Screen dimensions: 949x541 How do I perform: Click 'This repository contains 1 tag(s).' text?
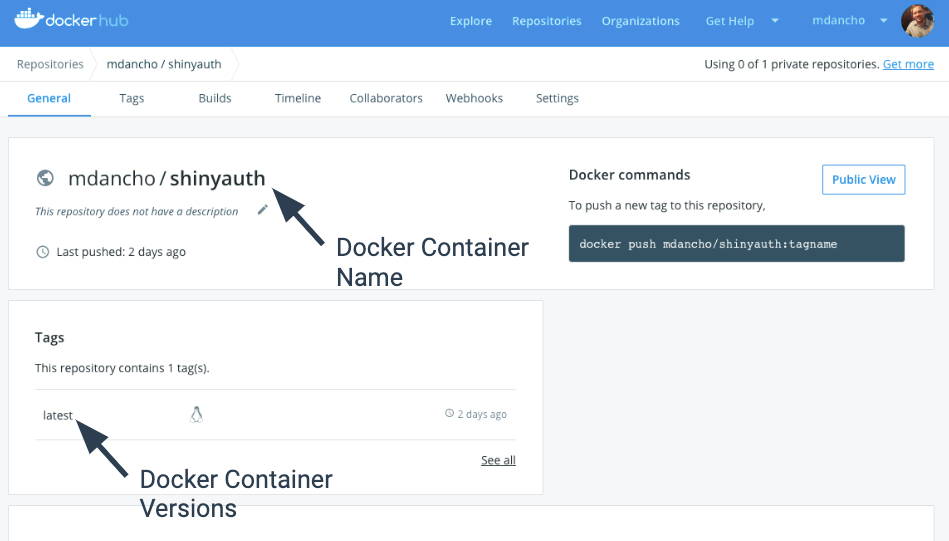pos(122,368)
